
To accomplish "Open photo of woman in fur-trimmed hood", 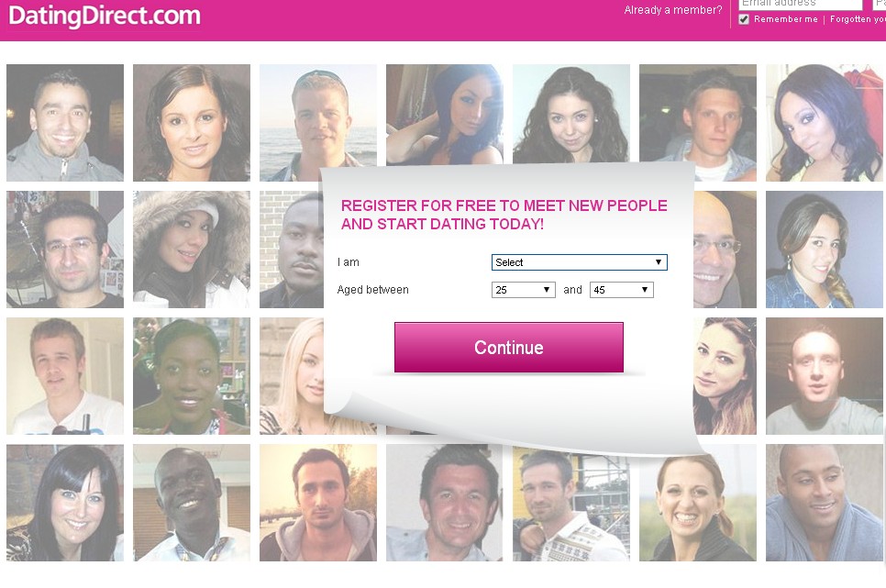I will [x=192, y=250].
